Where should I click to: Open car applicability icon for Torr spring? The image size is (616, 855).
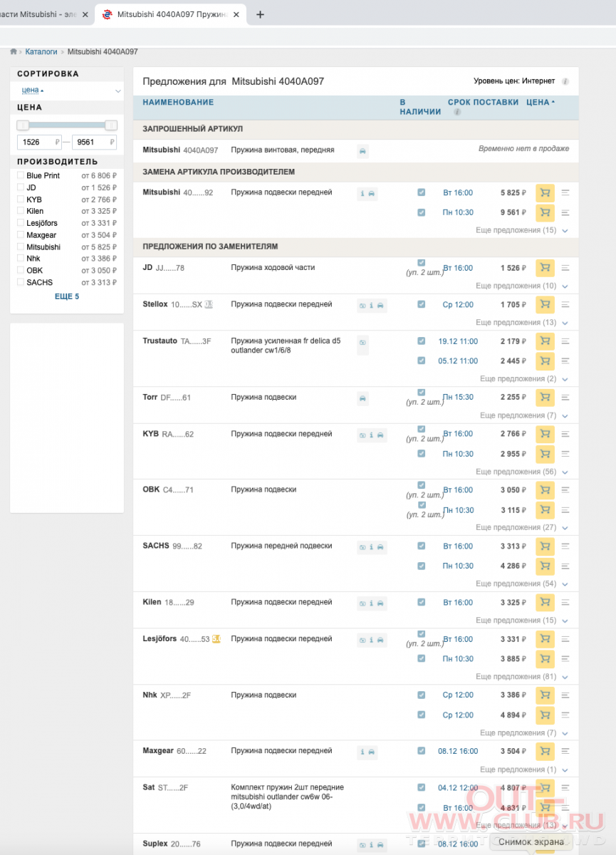pyautogui.click(x=363, y=398)
